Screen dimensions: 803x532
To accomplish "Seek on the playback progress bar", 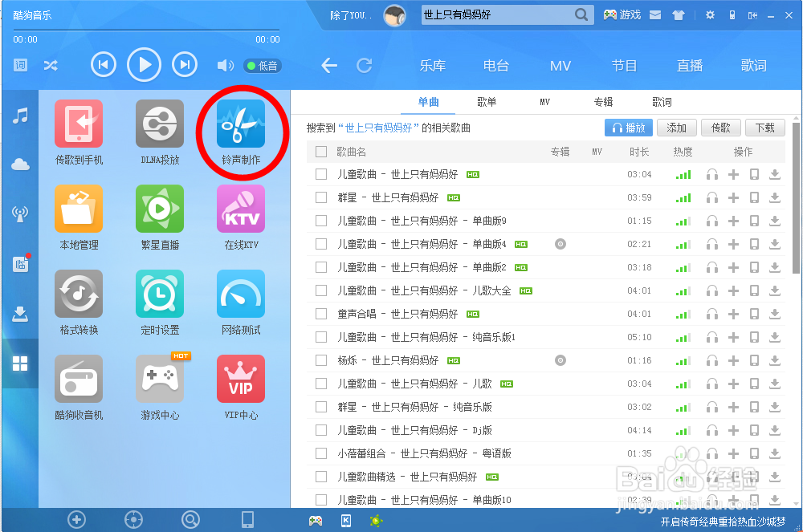I will 146,30.
